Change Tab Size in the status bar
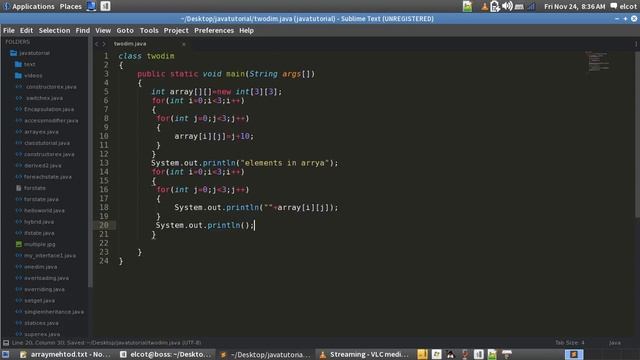The height and width of the screenshot is (360, 640). click(x=570, y=343)
